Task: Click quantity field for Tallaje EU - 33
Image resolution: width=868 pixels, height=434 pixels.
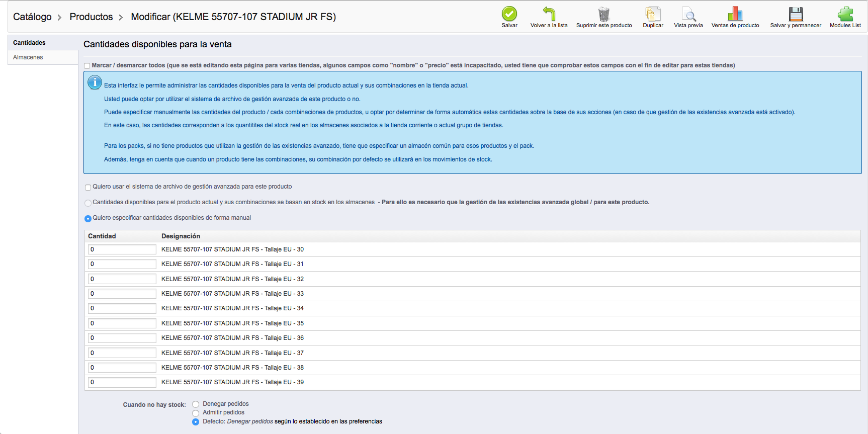Action: [122, 294]
